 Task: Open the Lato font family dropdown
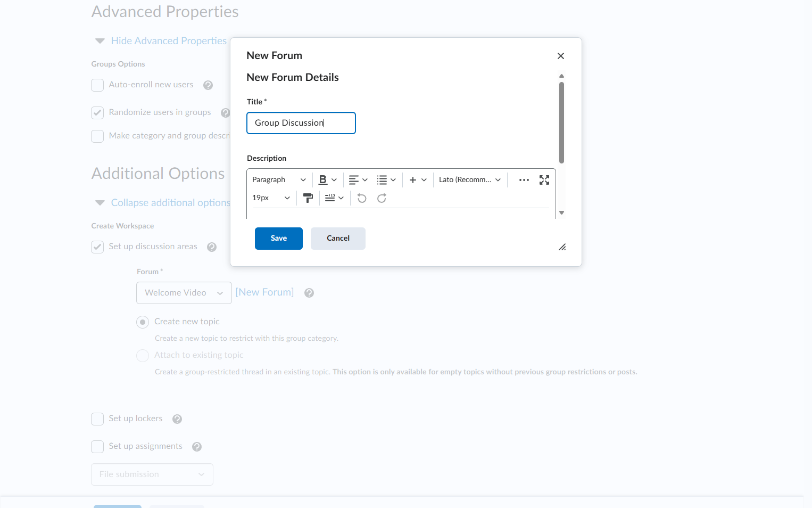pos(470,180)
